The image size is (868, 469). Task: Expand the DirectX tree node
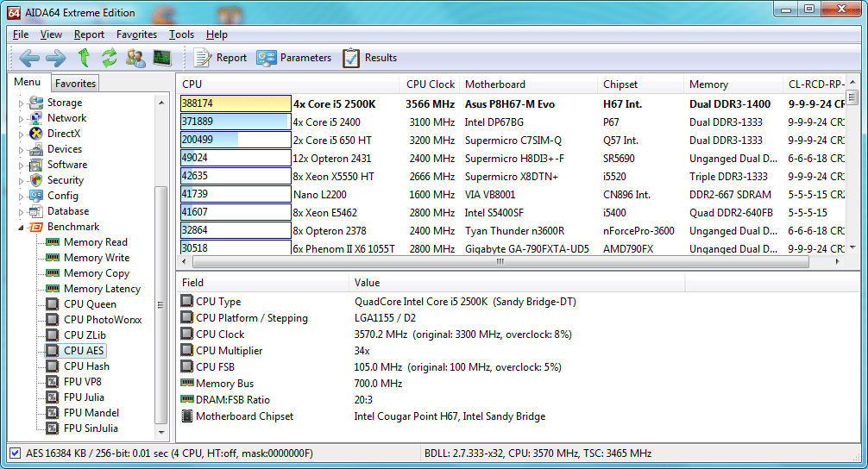tap(21, 134)
